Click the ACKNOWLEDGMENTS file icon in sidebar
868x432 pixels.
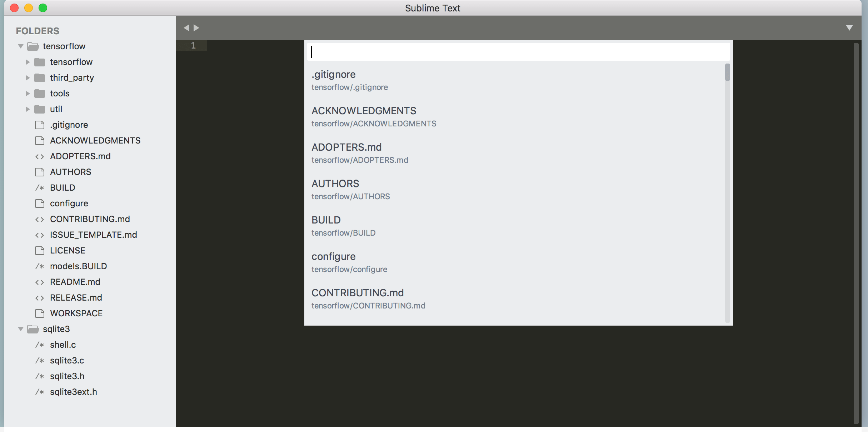click(40, 141)
